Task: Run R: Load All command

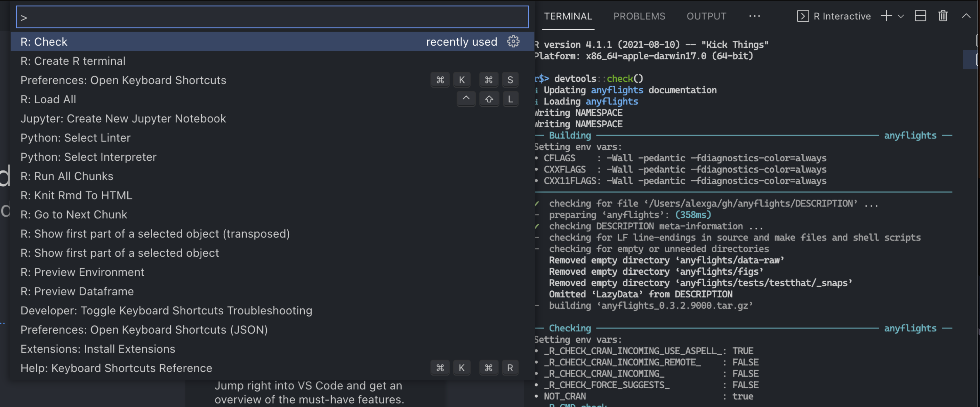Action: [x=48, y=99]
